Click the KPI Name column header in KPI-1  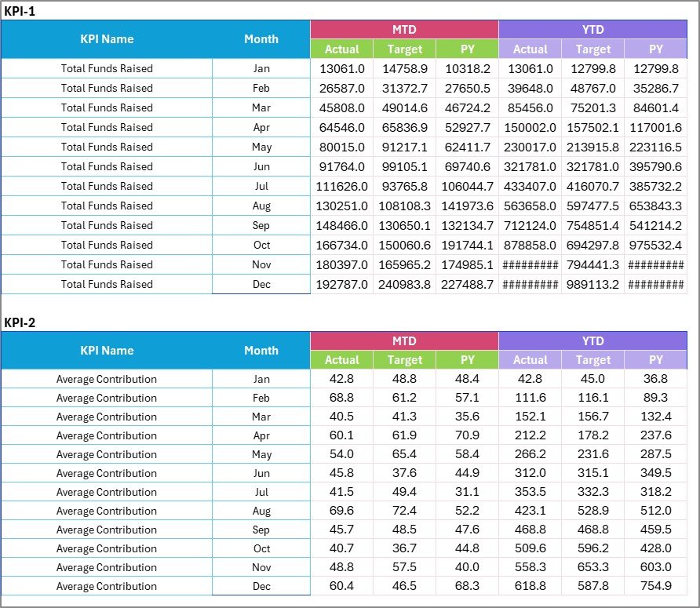107,38
